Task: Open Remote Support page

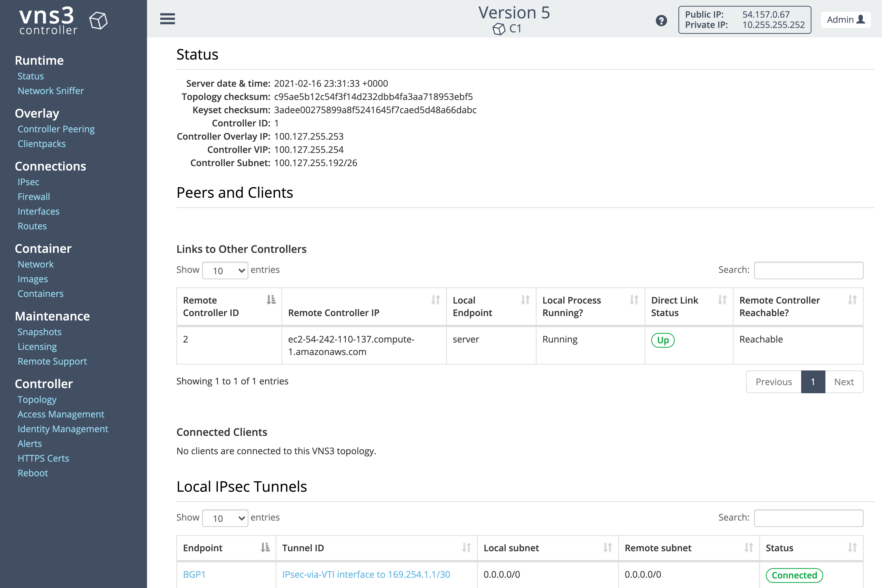Action: [52, 361]
